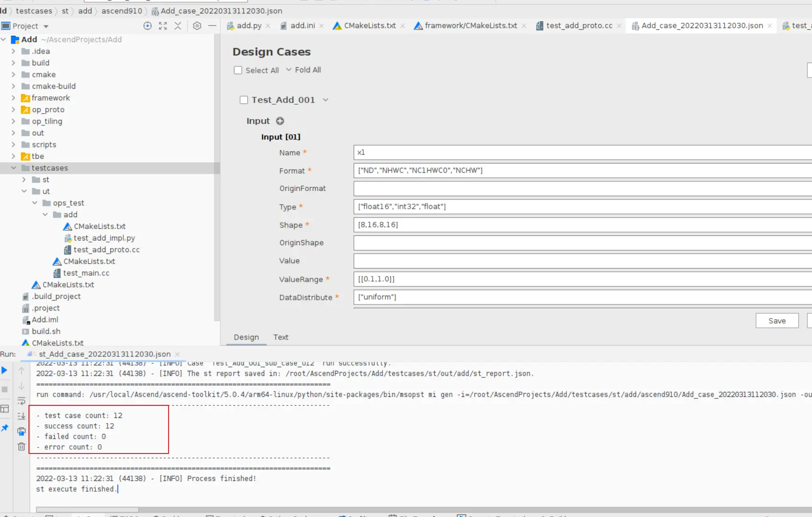Click the up arrow in Run toolbar
Screen dimensions: 812x517
pyautogui.click(x=21, y=370)
